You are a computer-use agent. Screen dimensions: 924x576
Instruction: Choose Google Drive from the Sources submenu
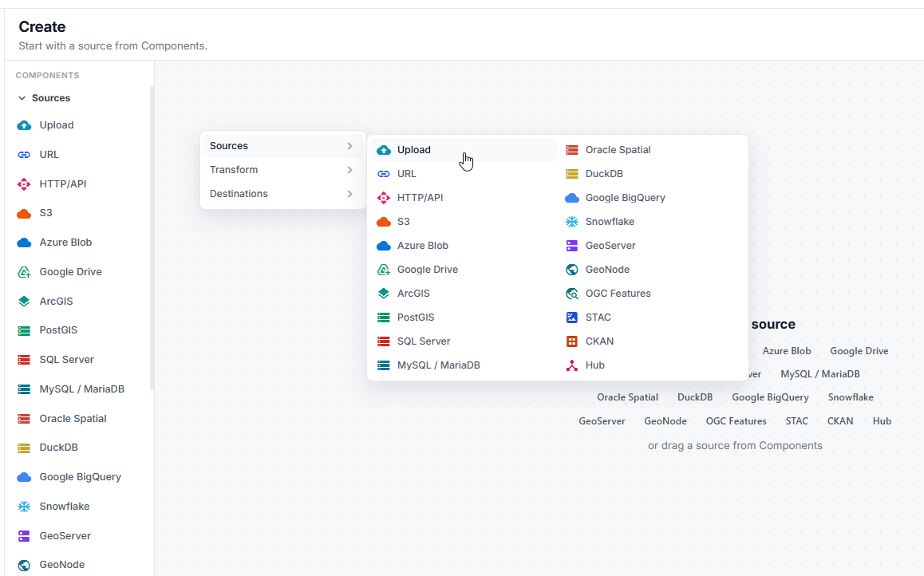(x=464, y=270)
